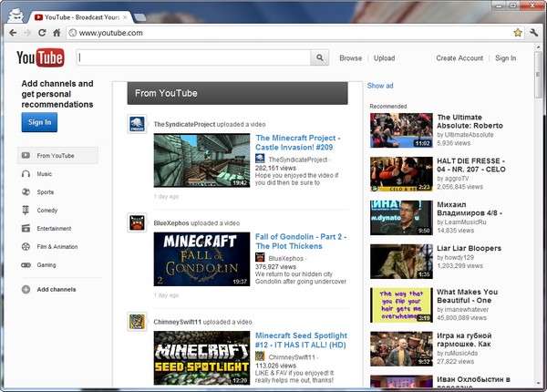Open the Comedy category
The width and height of the screenshot is (547, 392).
(x=47, y=211)
